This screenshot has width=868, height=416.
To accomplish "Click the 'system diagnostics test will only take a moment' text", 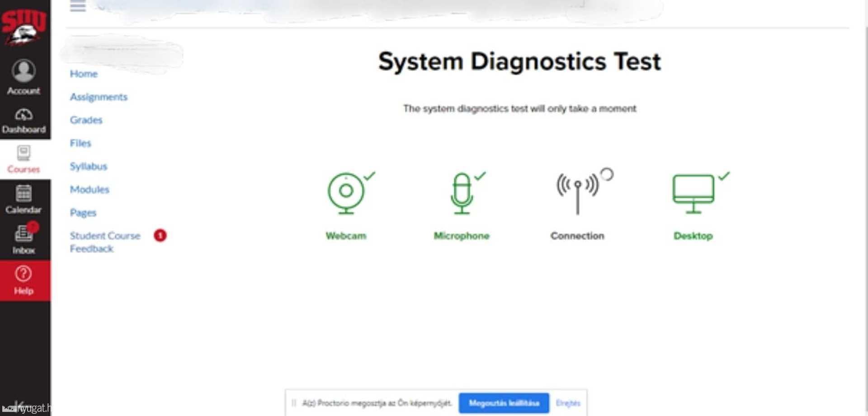I will [x=520, y=108].
